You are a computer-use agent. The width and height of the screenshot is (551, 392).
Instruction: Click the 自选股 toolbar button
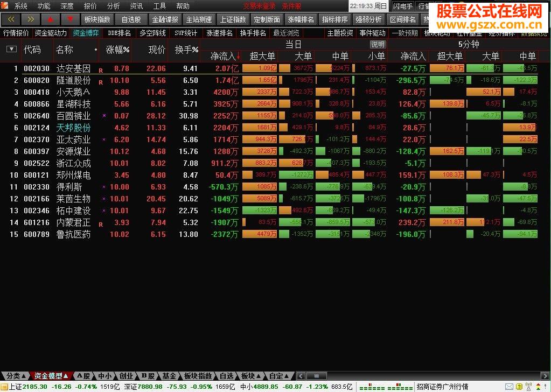pyautogui.click(x=131, y=19)
